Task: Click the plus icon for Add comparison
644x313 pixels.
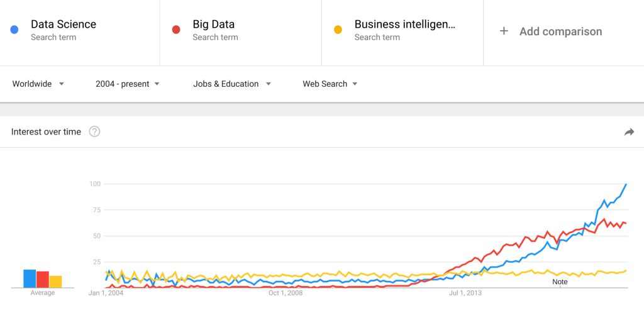Action: 504,31
